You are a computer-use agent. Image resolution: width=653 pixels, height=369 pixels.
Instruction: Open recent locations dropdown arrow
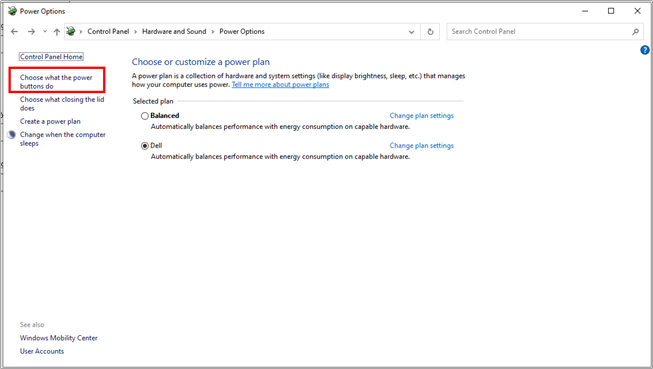click(45, 32)
